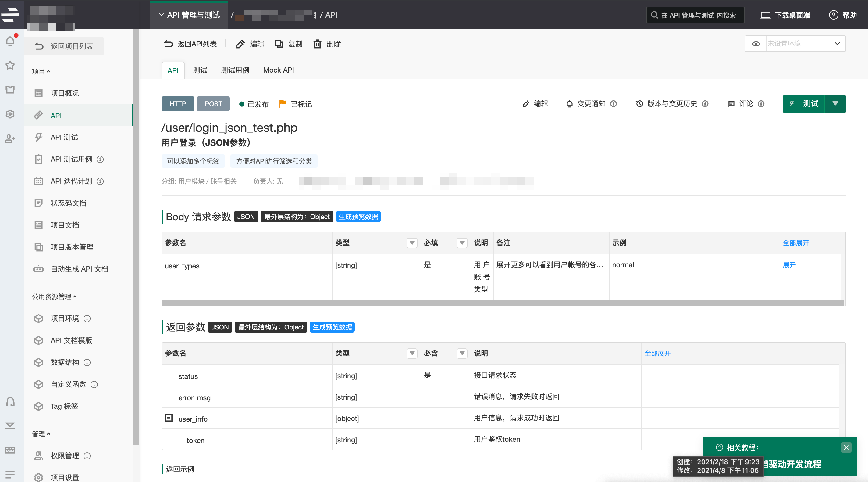
Task: Click the info icon beside 版本与变更历史
Action: tap(705, 103)
